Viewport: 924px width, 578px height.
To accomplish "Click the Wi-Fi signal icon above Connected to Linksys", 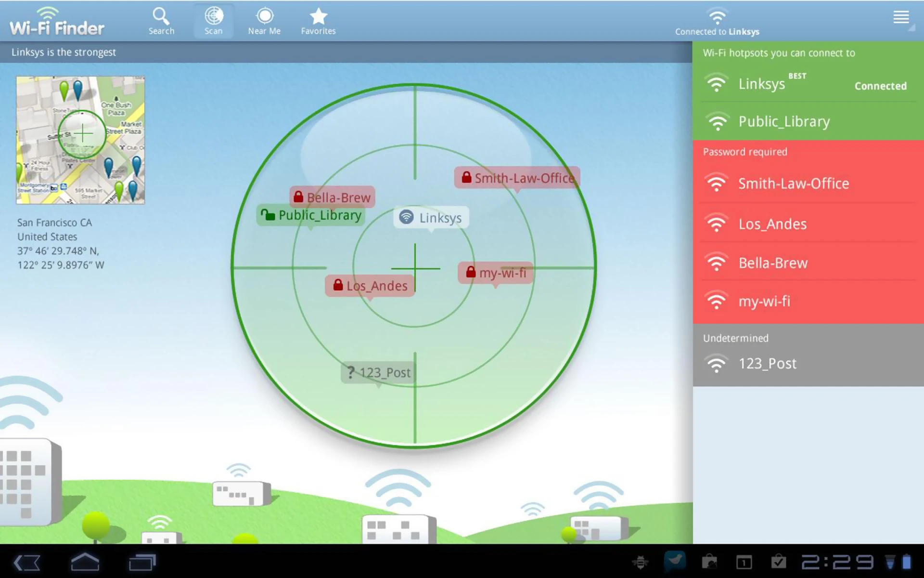I will [717, 16].
